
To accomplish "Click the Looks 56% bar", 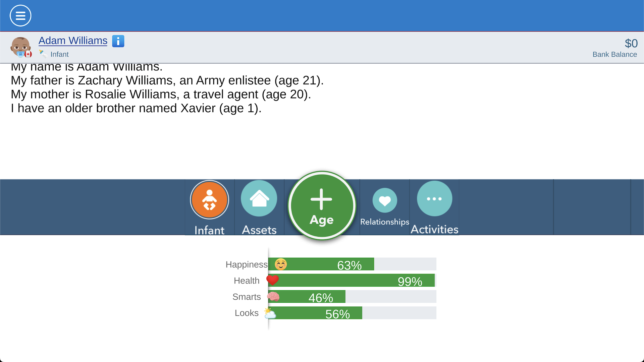I will [x=352, y=313].
